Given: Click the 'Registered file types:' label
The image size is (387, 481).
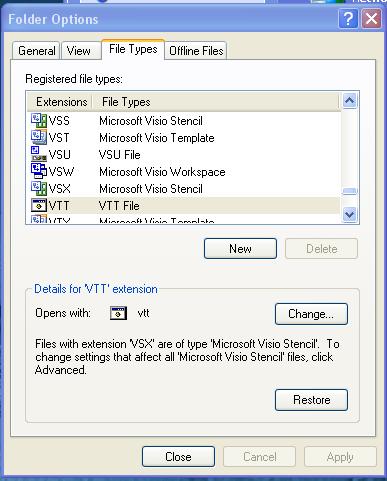Looking at the screenshot, I should 74,79.
